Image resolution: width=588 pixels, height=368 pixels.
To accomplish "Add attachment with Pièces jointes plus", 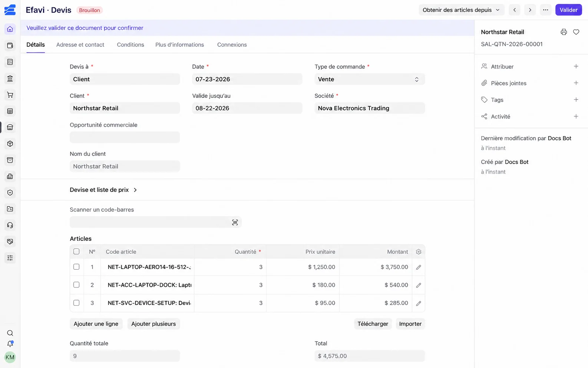I will tap(576, 83).
